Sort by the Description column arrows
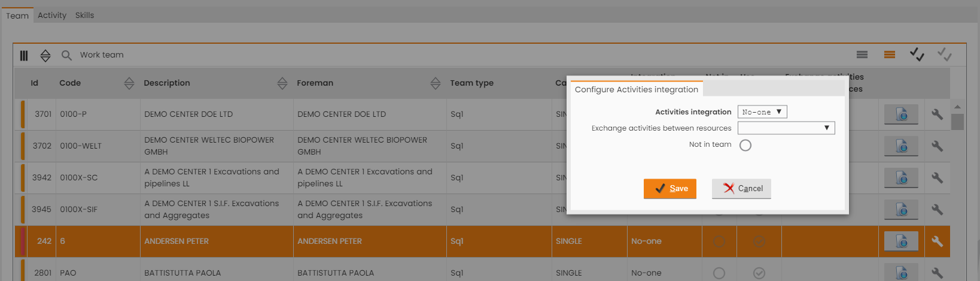 [x=282, y=83]
